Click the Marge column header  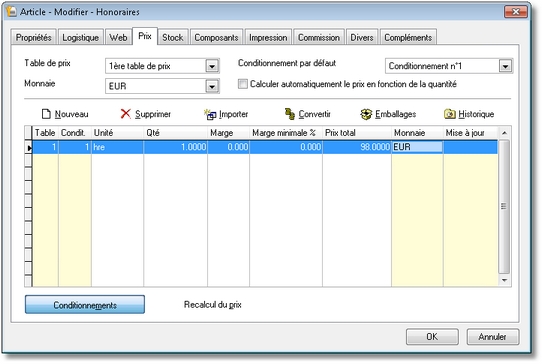tap(228, 133)
